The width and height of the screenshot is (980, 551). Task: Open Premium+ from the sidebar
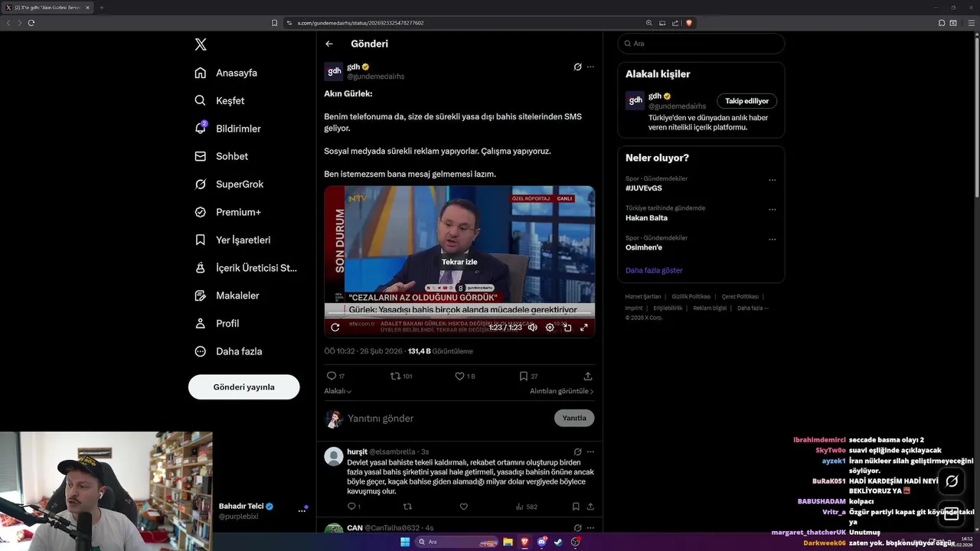point(227,212)
